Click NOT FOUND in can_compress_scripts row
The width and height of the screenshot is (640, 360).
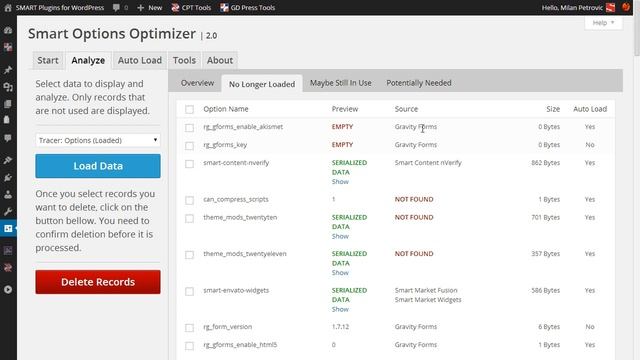[x=414, y=199]
